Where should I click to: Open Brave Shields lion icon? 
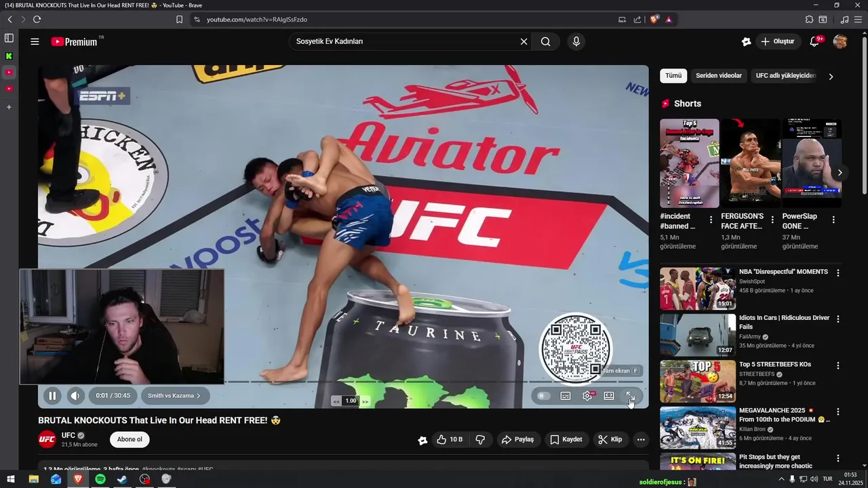click(x=654, y=20)
